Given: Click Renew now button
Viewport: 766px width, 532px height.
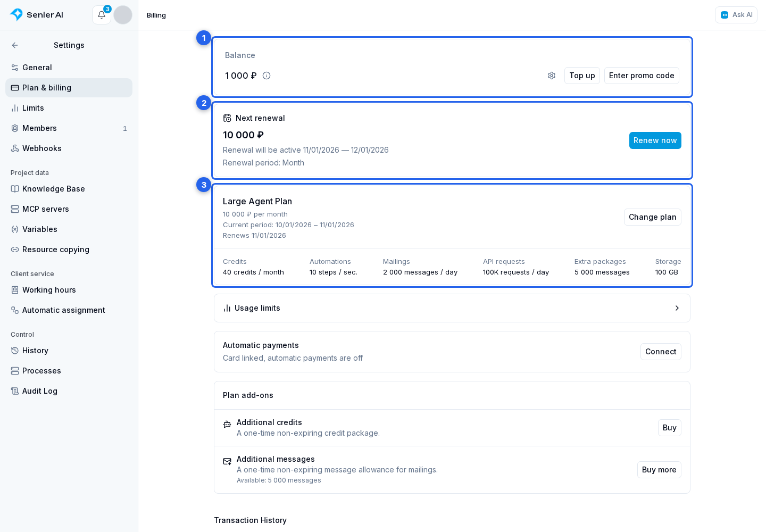Looking at the screenshot, I should [655, 140].
